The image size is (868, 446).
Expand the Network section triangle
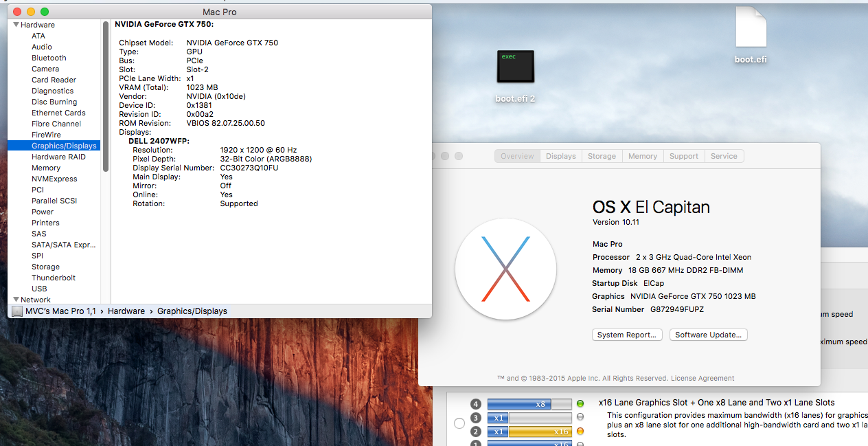16,300
